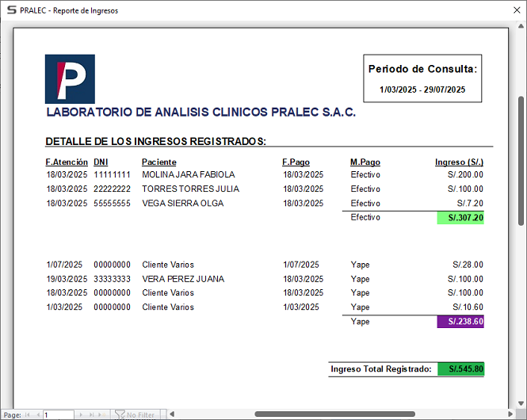The image size is (527, 420).
Task: Click the horizontal scrollbar left arrow
Action: [x=173, y=414]
